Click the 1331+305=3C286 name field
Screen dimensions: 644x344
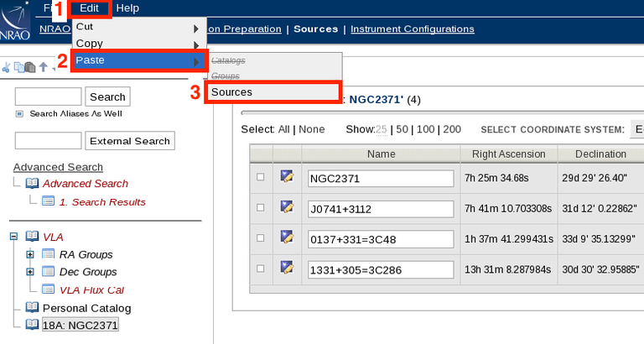pos(380,269)
